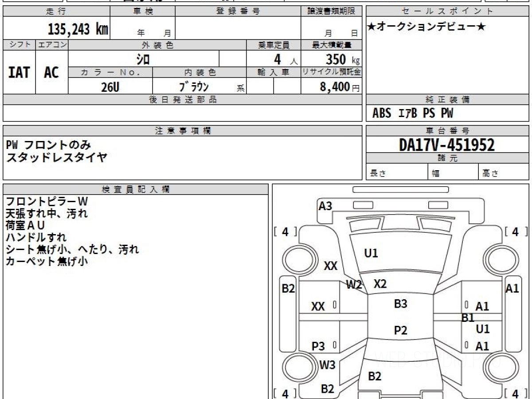532x399 pixels.
Task: Select the B1 damage mark on diagram
Action: click(x=468, y=317)
